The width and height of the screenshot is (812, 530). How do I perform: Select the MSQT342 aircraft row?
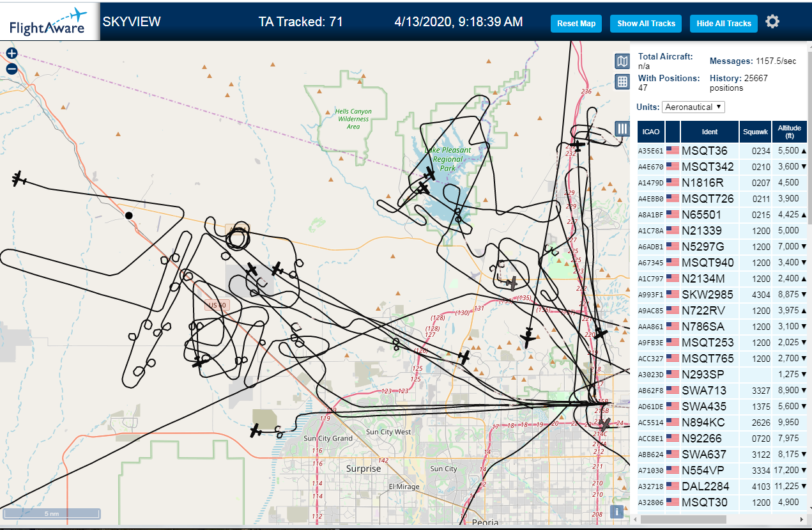pos(723,166)
